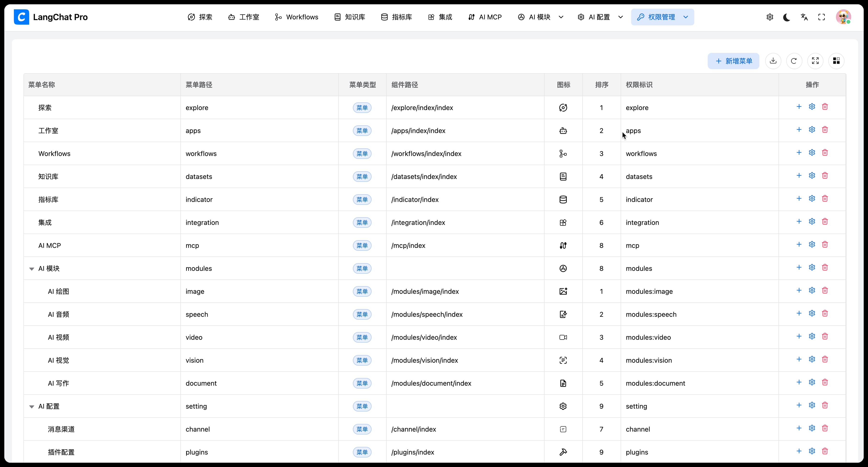Open the 探索 navigation item
Viewport: 868px width, 467px height.
[200, 17]
